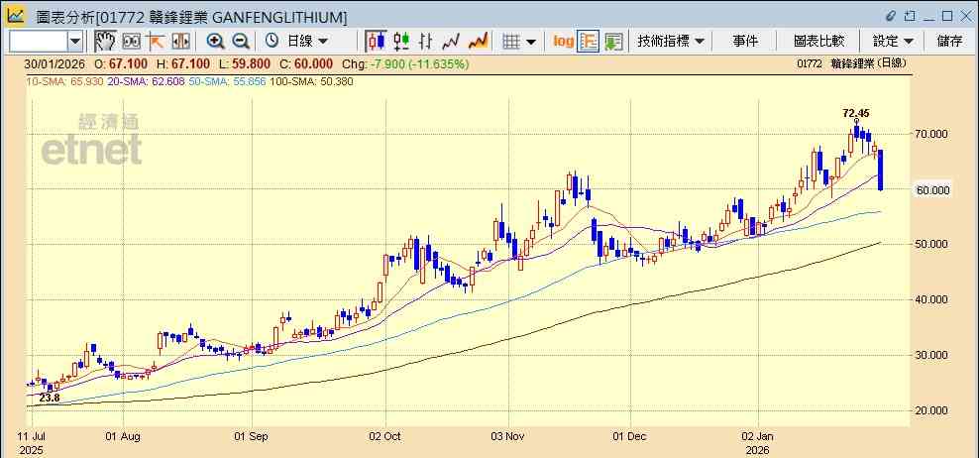
Task: Click the paperclip icon in title bar
Action: [x=891, y=16]
